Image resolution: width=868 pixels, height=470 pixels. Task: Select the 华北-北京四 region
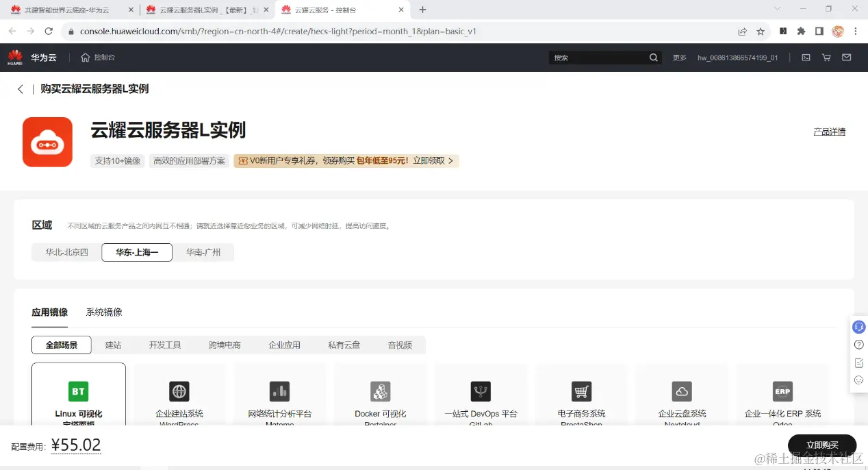(65, 252)
